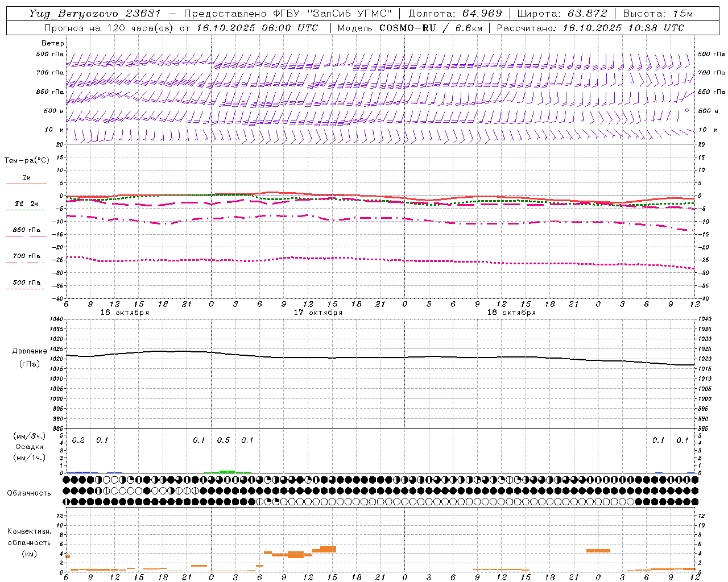Image resolution: width=728 pixels, height=582 pixels.
Task: Click the tallest orange convective bar near 15h on 17 октября
Action: click(x=328, y=549)
